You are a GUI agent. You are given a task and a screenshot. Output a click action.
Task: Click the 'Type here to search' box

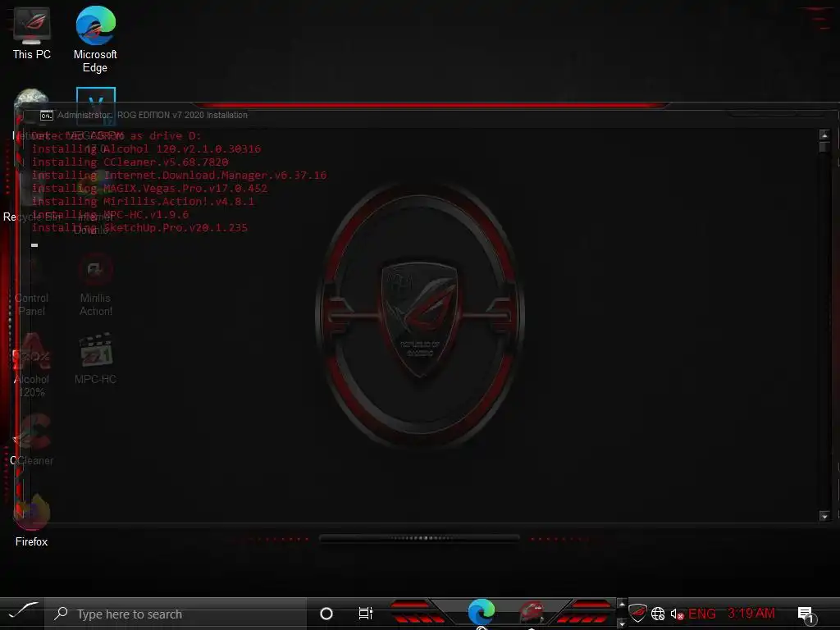176,614
